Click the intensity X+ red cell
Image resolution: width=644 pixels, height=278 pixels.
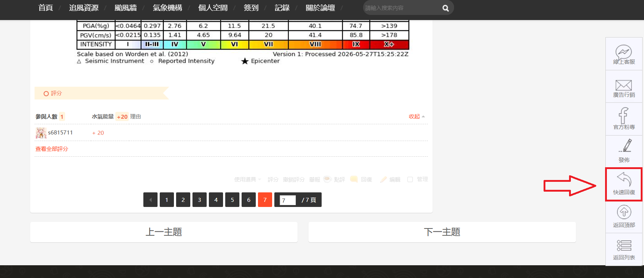tap(389, 44)
